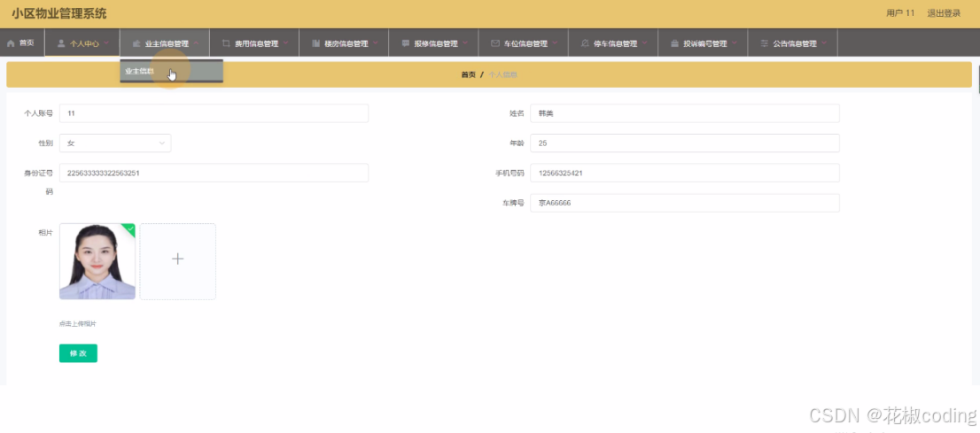Click the 车牌号 input field
The width and height of the screenshot is (980, 433).
coord(684,203)
